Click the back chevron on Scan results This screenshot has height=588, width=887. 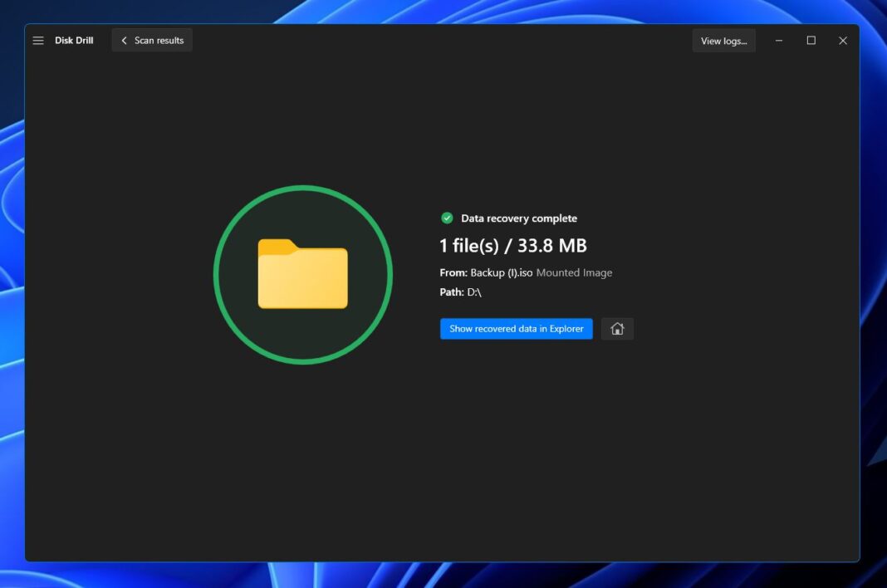pos(124,40)
